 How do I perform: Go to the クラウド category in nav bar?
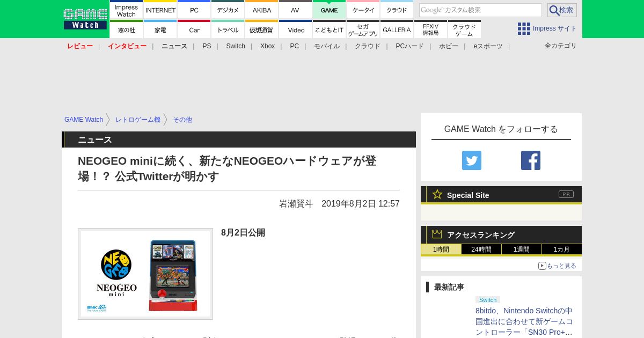pyautogui.click(x=368, y=46)
